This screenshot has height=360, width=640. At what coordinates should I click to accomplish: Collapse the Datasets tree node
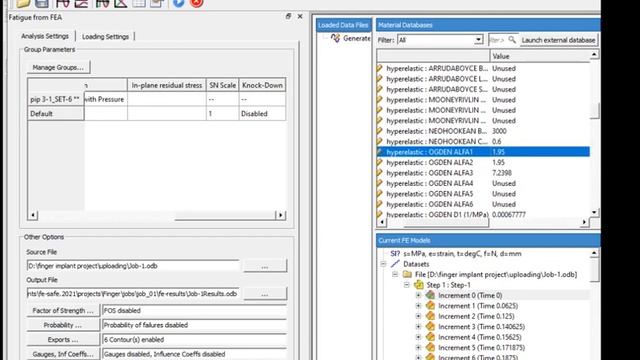pos(383,264)
